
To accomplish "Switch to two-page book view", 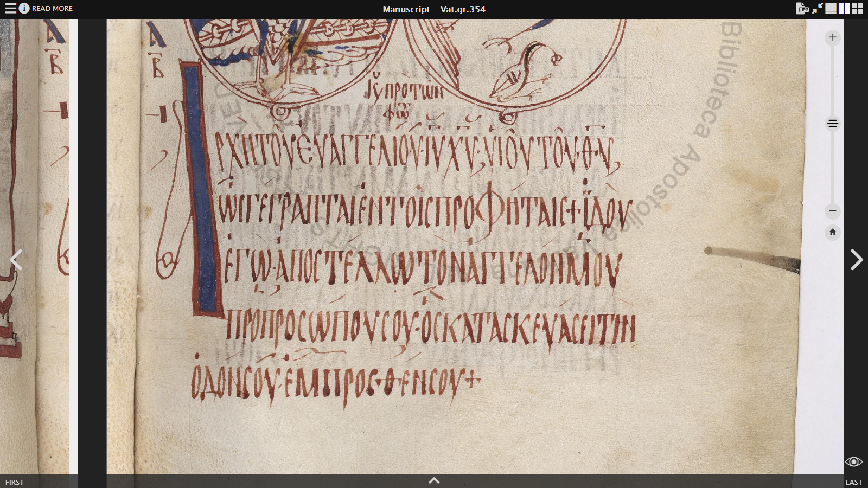I will (844, 8).
